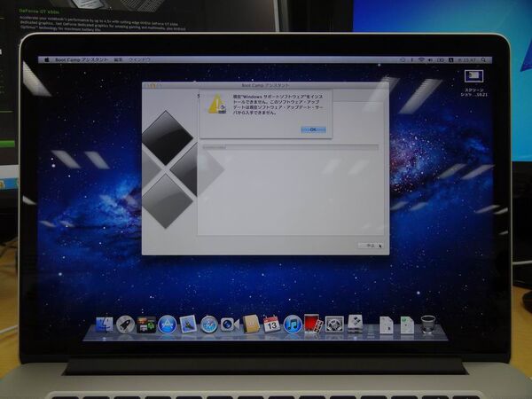Open the Calendar showing 13 in the Dock
The image size is (532, 399).
[271, 324]
